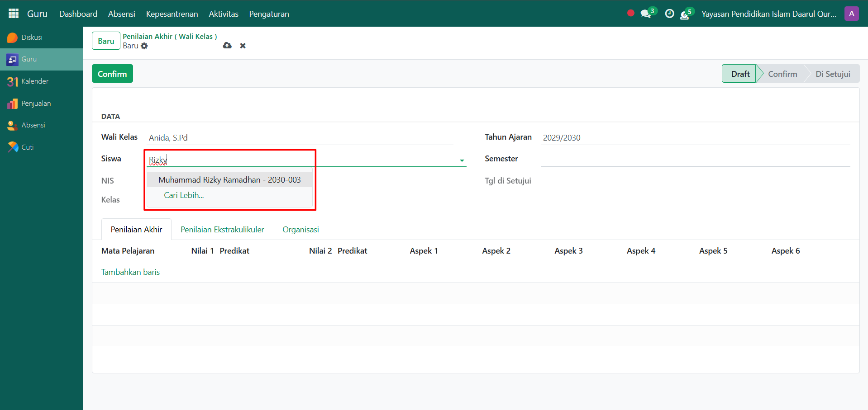
Task: Click the cloud save icon
Action: pos(227,46)
